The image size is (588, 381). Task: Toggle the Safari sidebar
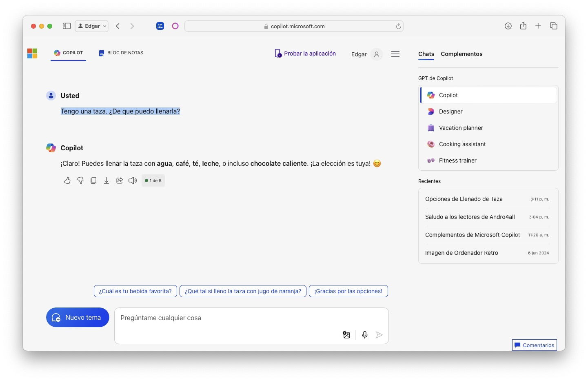67,26
